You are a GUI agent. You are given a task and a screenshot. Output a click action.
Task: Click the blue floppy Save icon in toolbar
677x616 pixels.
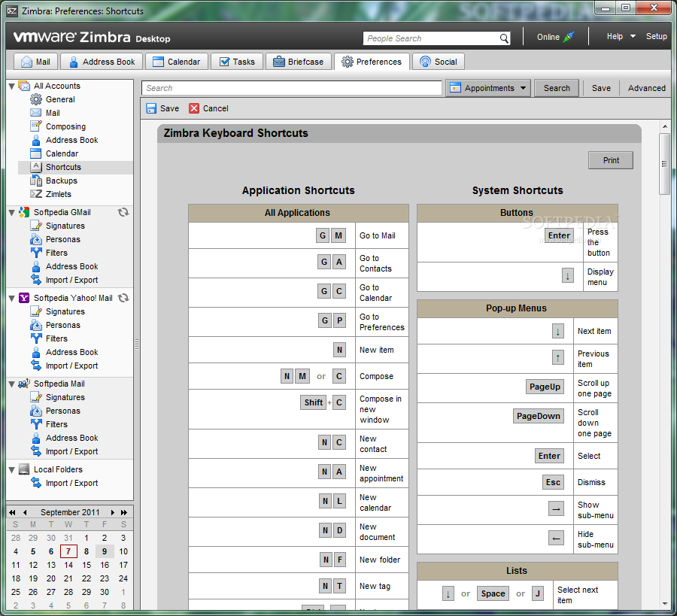tap(151, 108)
